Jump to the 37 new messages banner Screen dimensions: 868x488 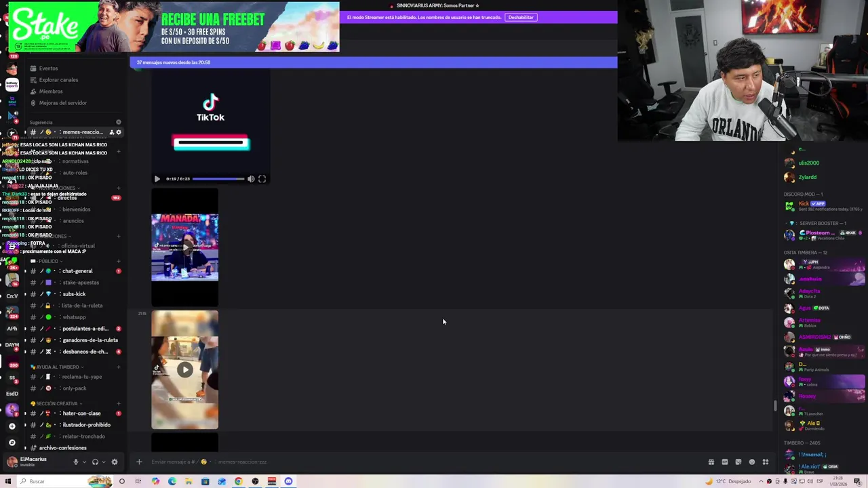point(373,62)
